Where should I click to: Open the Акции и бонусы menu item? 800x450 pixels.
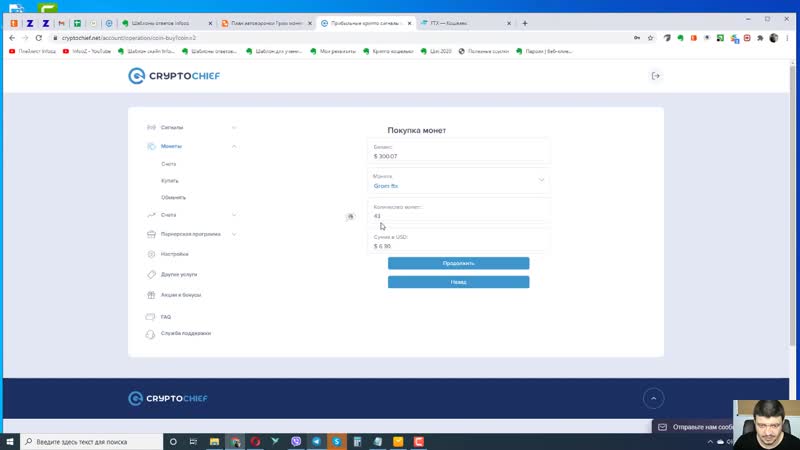pos(181,295)
